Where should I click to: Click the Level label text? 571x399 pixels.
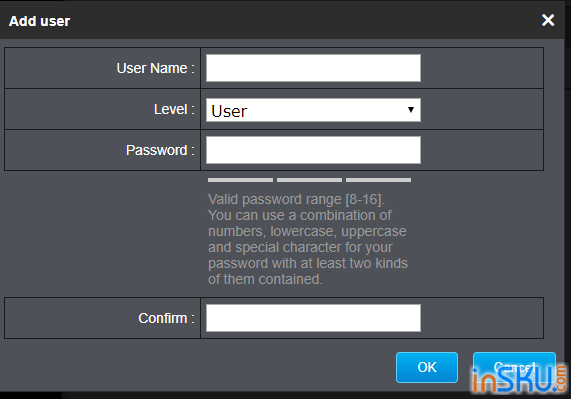point(174,109)
